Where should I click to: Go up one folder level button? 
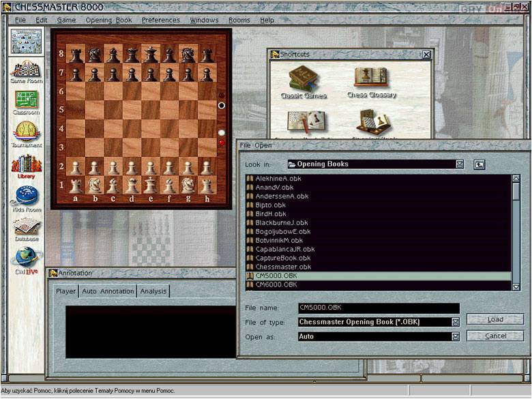coord(479,164)
